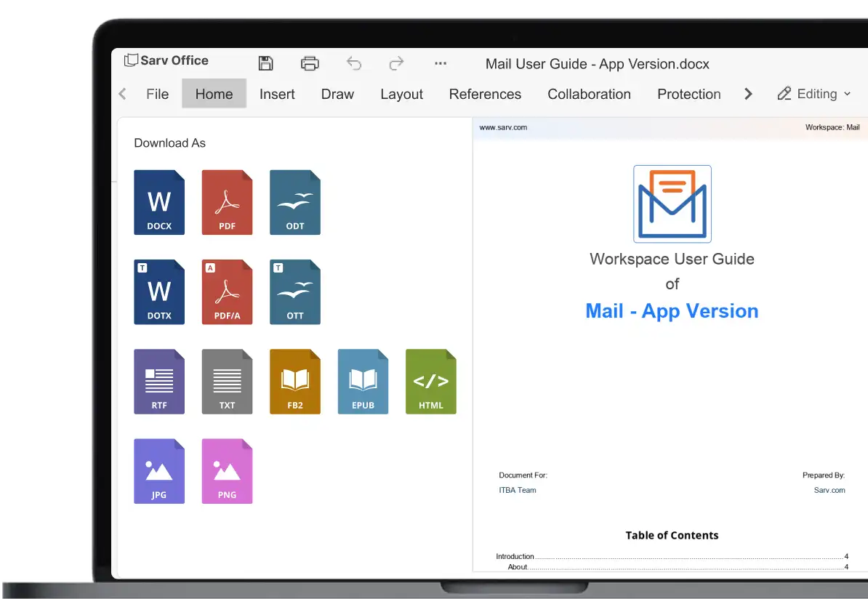Open the Editing mode dropdown
Screen dimensions: 868x599
814,94
